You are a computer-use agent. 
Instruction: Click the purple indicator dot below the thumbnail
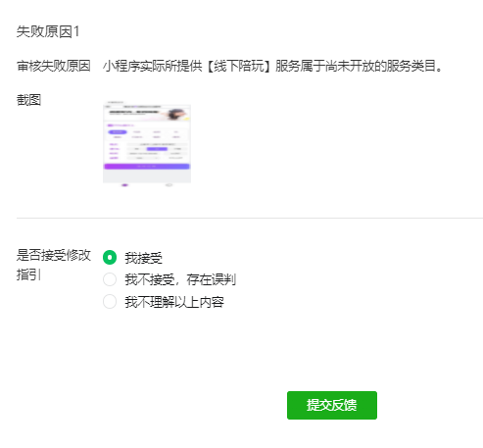point(124,185)
